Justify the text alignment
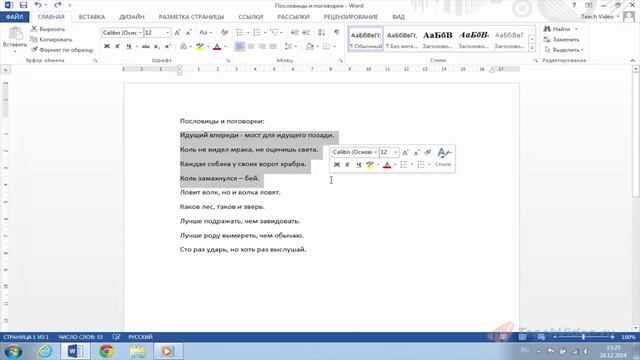The image size is (640, 360). [x=273, y=47]
